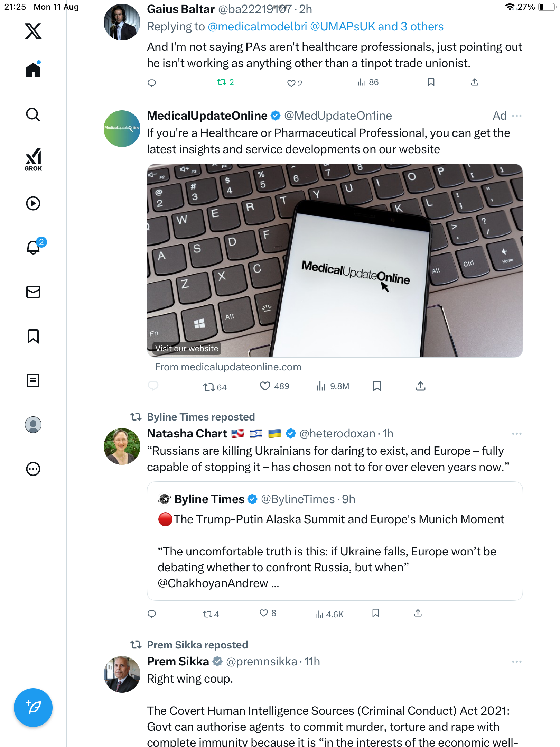Open more options on Natasha Chart's post
Image resolution: width=560 pixels, height=747 pixels.
point(516,434)
